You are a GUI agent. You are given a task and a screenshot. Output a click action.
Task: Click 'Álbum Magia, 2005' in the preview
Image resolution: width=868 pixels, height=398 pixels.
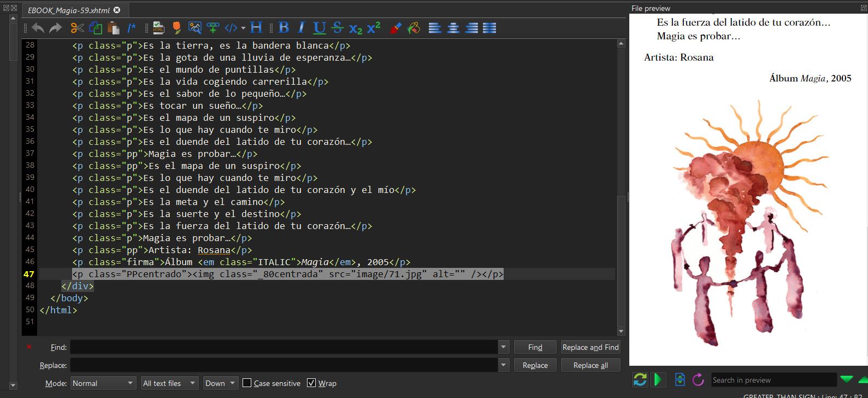click(x=810, y=78)
